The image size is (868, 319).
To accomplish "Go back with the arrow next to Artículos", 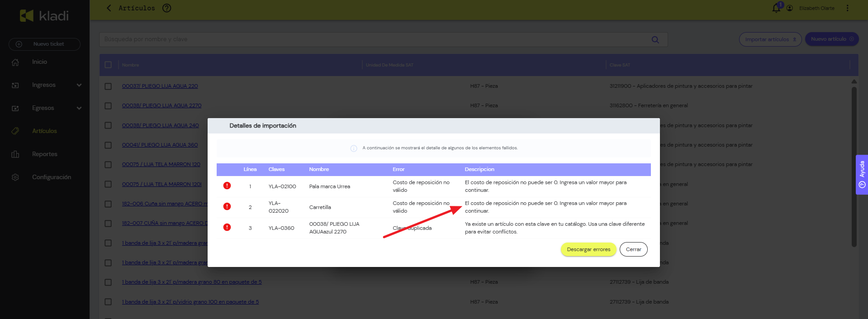I will (x=109, y=8).
